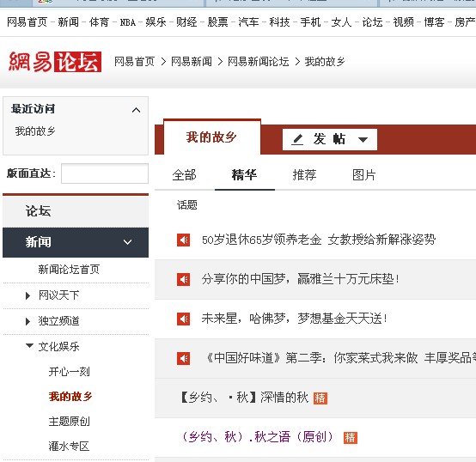The image size is (476, 462).
Task: Click 网易新闻 in the breadcrumb
Action: pos(192,62)
